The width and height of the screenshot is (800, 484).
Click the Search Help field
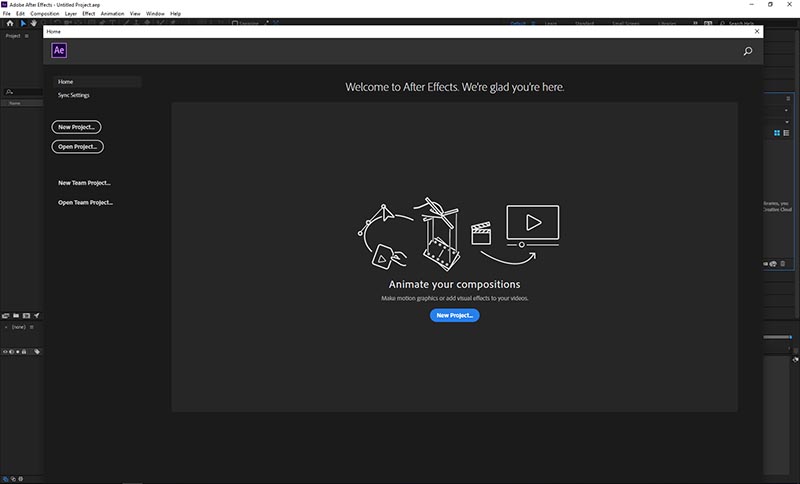tap(741, 23)
